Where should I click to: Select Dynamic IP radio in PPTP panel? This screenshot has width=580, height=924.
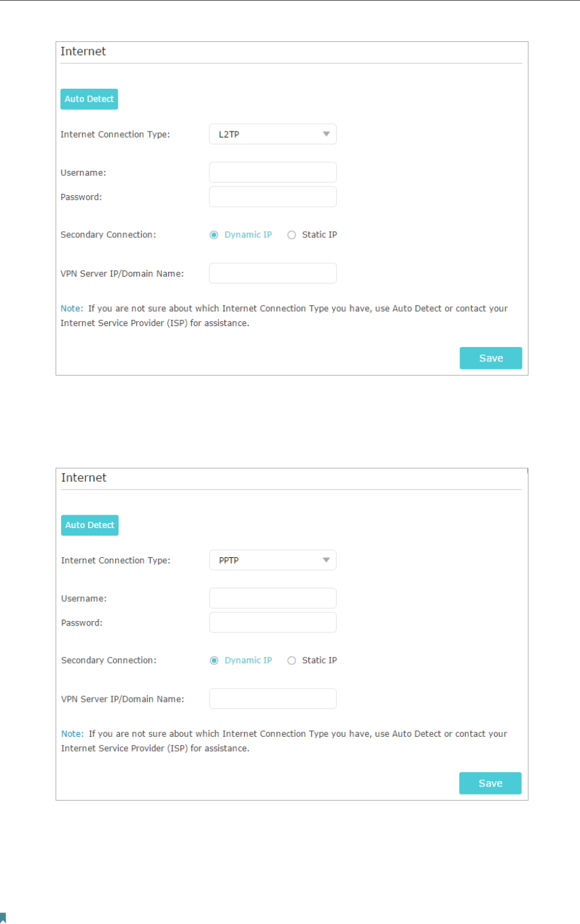tap(214, 660)
